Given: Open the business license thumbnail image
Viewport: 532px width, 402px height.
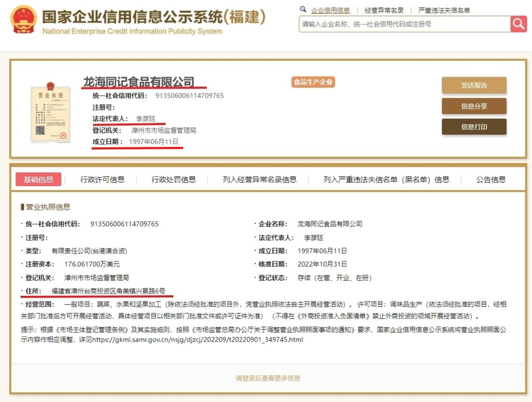Looking at the screenshot, I should point(49,112).
